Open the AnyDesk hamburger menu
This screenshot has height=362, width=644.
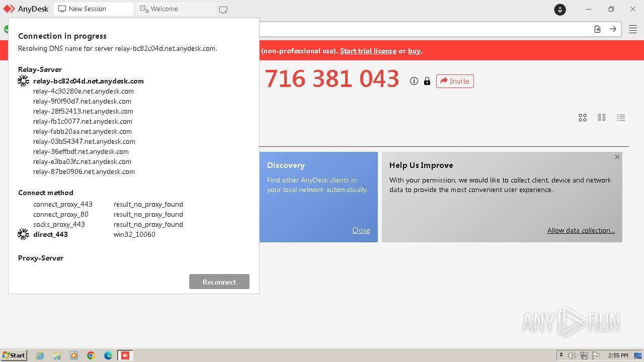[632, 29]
